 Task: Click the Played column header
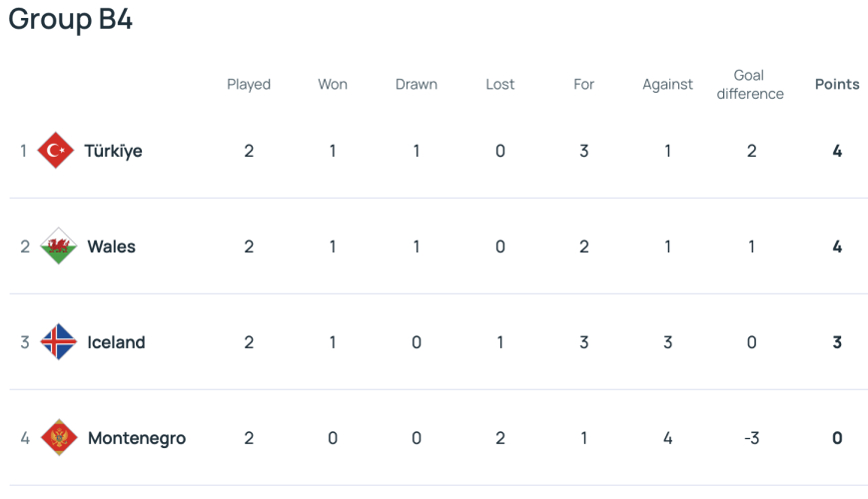tap(249, 85)
